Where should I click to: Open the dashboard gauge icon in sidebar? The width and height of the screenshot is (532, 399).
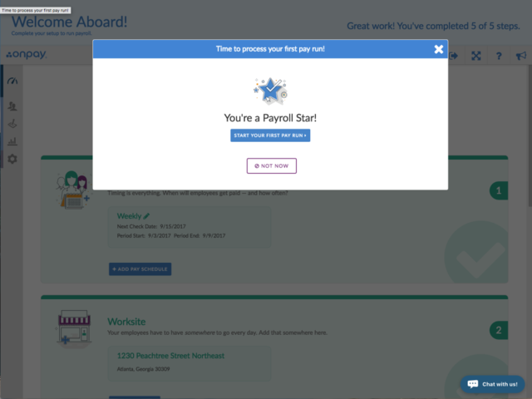[12, 81]
